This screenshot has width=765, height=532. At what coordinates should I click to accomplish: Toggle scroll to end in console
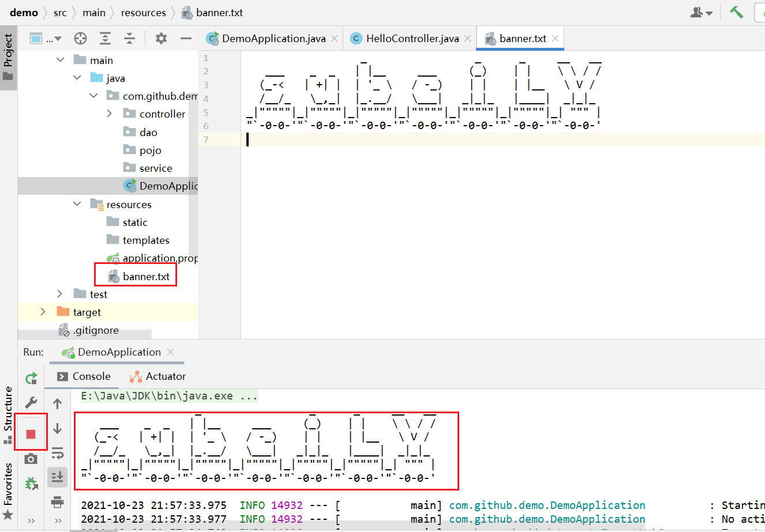[x=58, y=477]
